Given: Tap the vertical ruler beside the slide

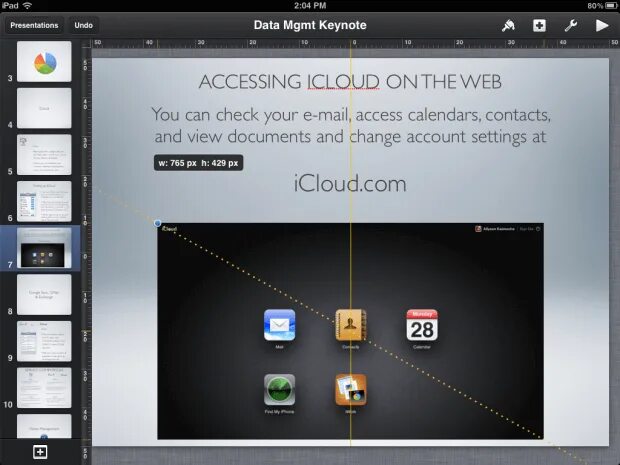Looking at the screenshot, I should (86, 257).
